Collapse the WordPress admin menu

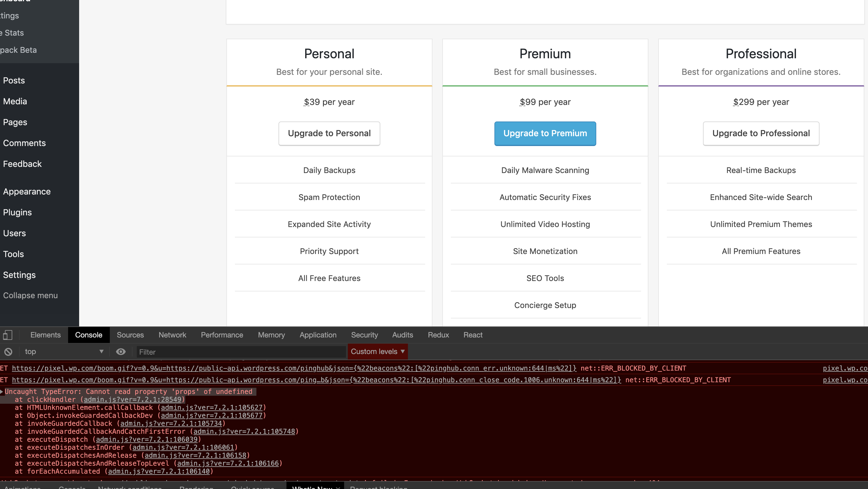pos(30,295)
